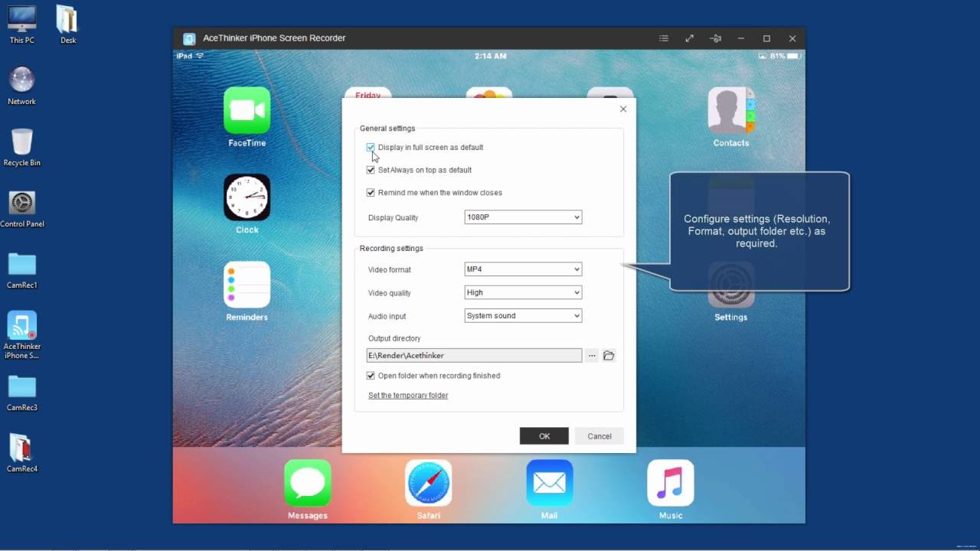Click the AceThinker app logo in title bar
Viewport: 980px width, 551px height.
coord(189,38)
